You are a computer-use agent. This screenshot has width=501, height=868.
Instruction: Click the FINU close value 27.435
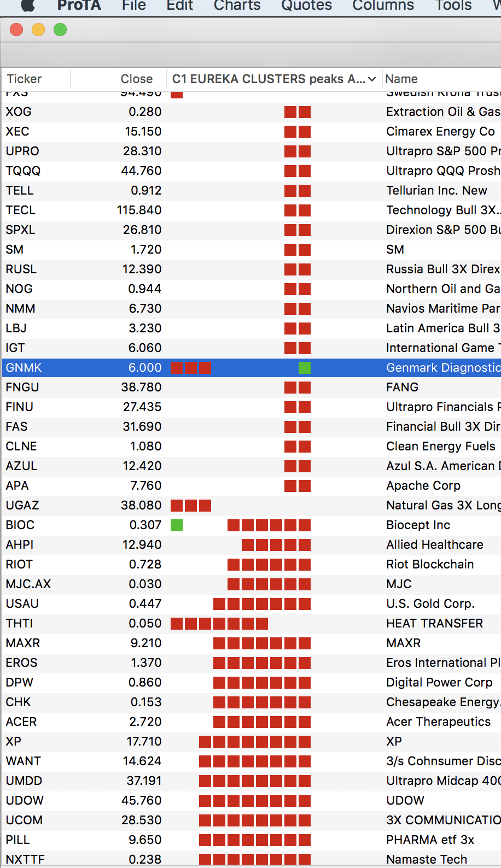(x=142, y=407)
